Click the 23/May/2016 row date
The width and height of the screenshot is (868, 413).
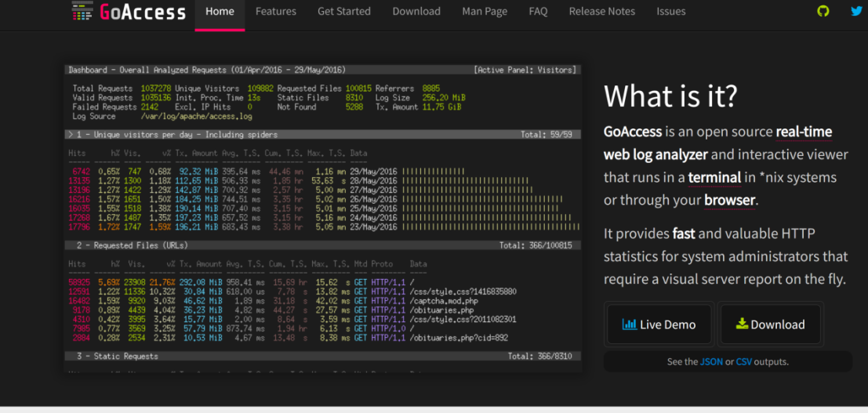click(374, 227)
